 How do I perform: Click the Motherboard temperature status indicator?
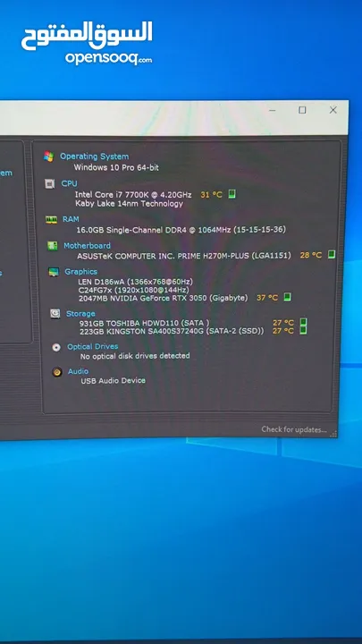tap(332, 254)
